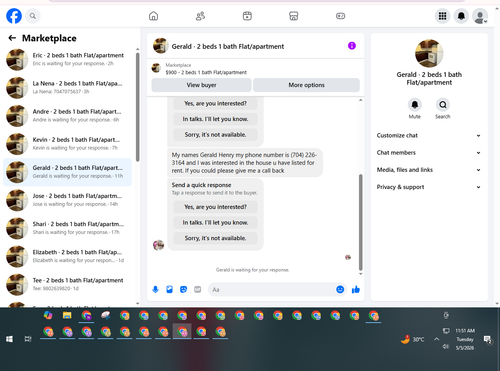Mute the Gerald conversation bell

pos(415,105)
